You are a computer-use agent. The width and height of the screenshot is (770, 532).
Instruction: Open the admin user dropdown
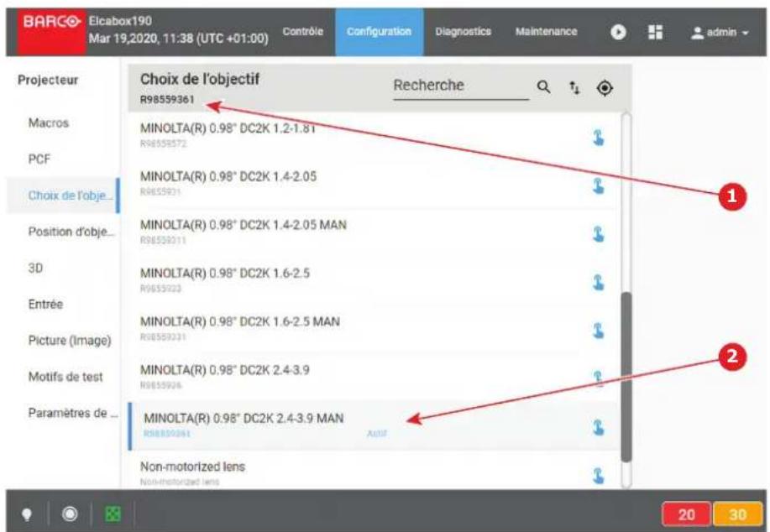tap(720, 33)
